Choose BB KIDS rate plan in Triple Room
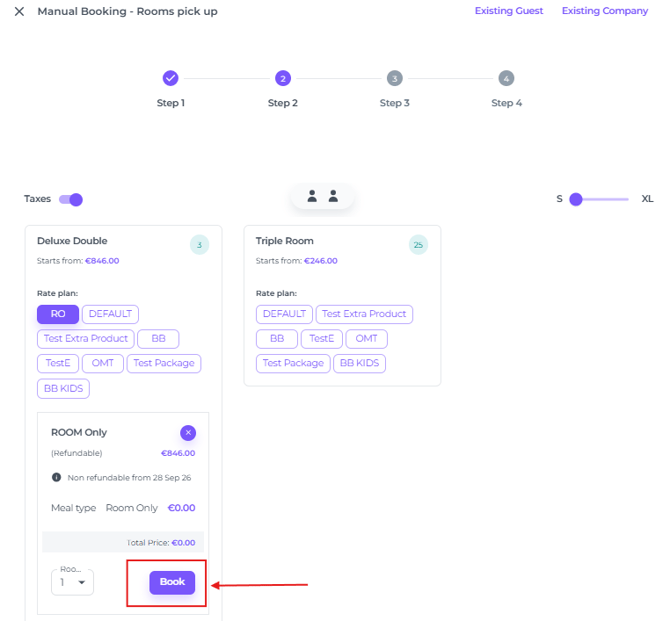The image size is (670, 621). pyautogui.click(x=359, y=363)
